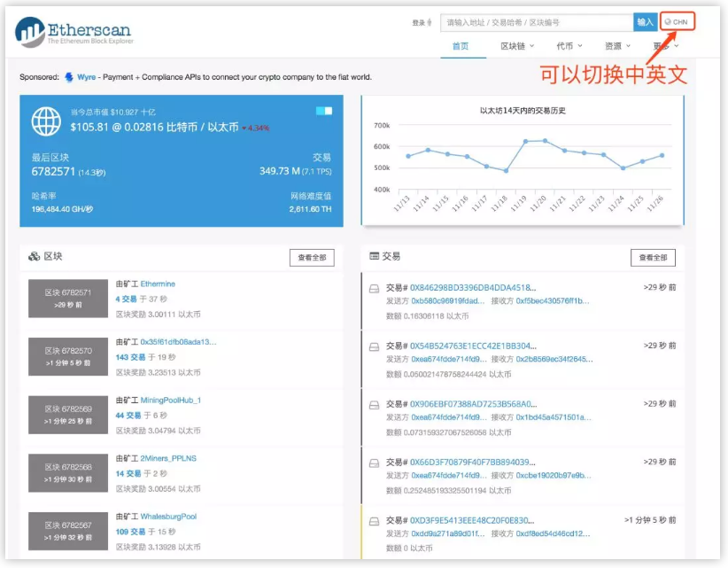Screen dimensions: 728x568
Task: Open sender address 0xdd9a271a89d01f
Action: pos(447,533)
